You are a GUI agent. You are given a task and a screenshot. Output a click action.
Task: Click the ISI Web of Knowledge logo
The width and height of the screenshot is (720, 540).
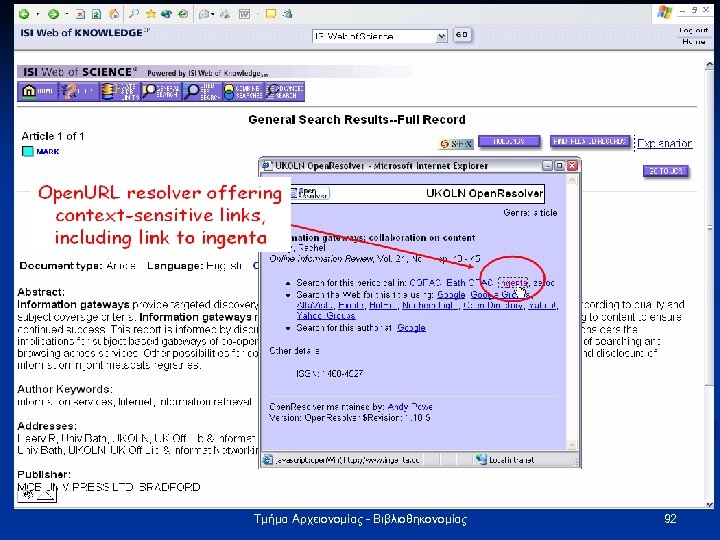[85, 33]
